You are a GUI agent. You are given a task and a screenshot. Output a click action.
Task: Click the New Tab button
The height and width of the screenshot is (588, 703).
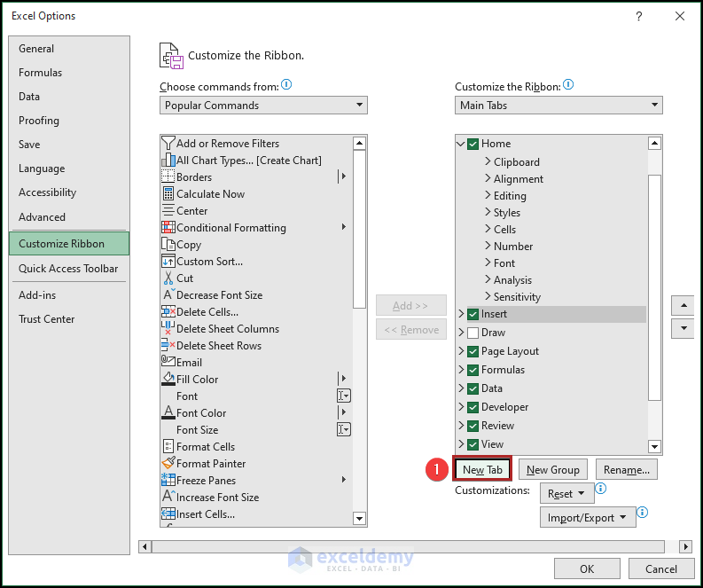(482, 469)
